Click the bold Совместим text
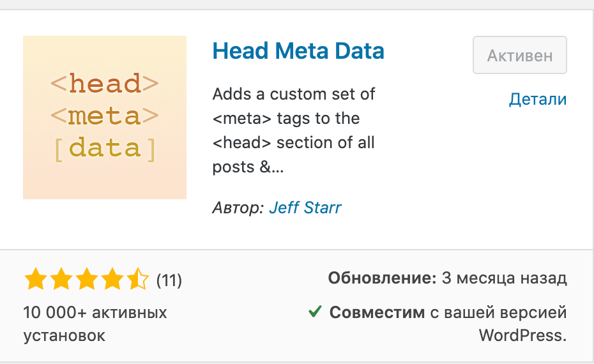The image size is (594, 364). click(x=377, y=312)
